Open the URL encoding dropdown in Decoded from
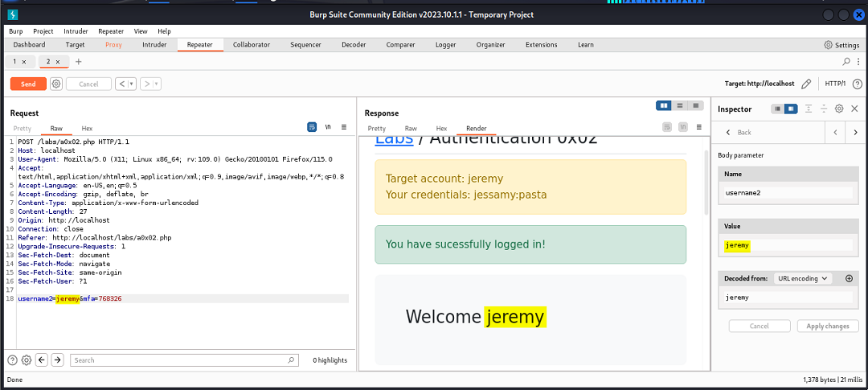The image size is (868, 390). tap(803, 278)
